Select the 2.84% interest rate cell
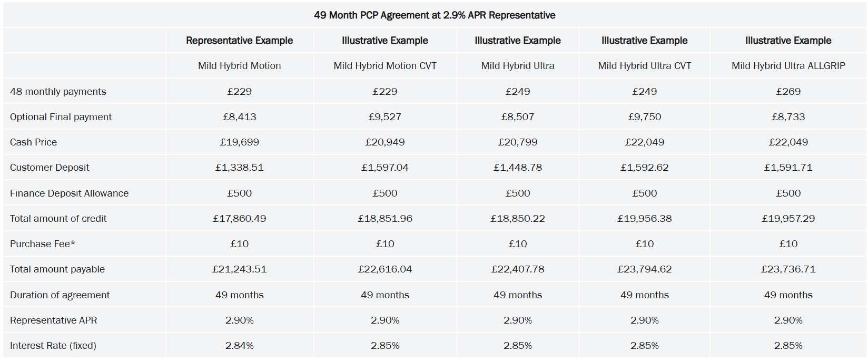 point(239,346)
